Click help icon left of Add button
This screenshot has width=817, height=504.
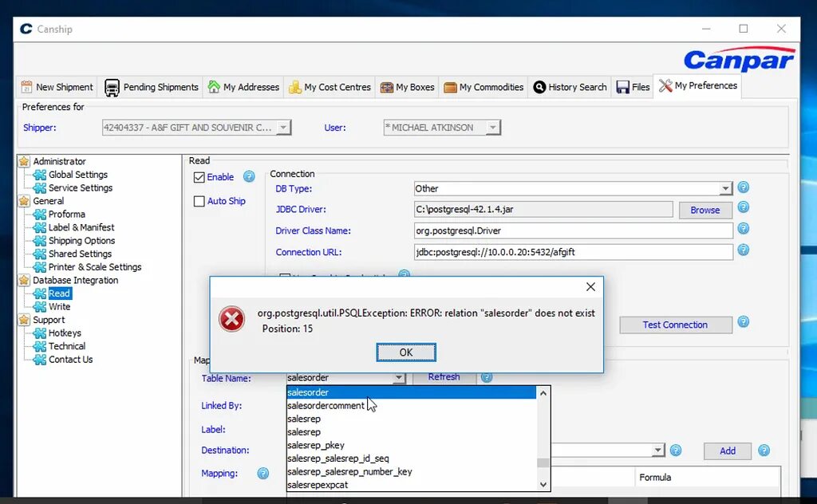[x=676, y=451]
